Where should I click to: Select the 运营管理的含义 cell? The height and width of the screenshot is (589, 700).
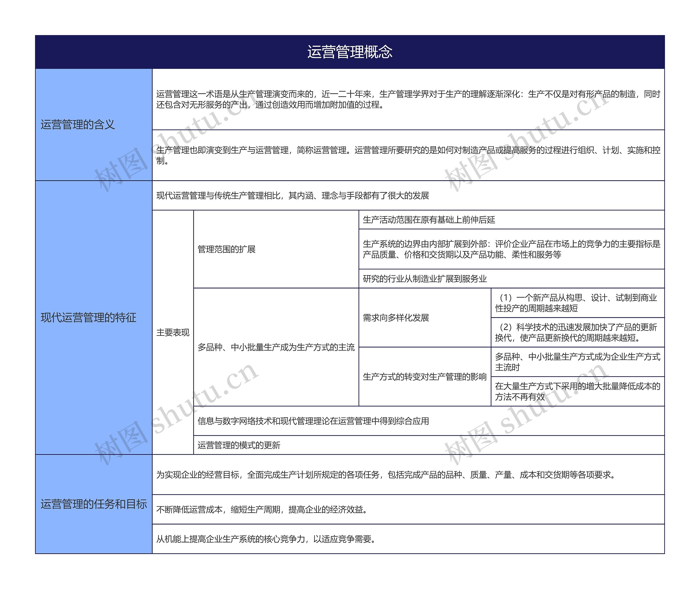(94, 124)
